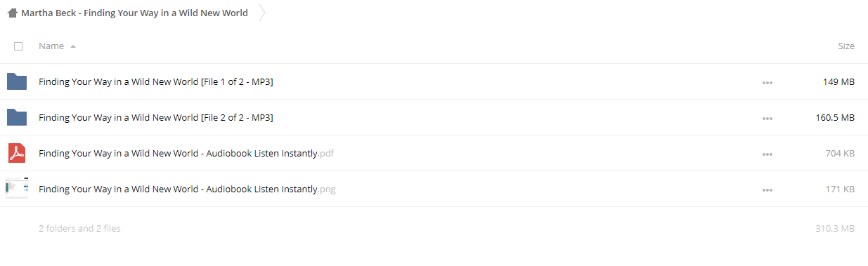Toggle the sort arrow beside Name

[73, 46]
